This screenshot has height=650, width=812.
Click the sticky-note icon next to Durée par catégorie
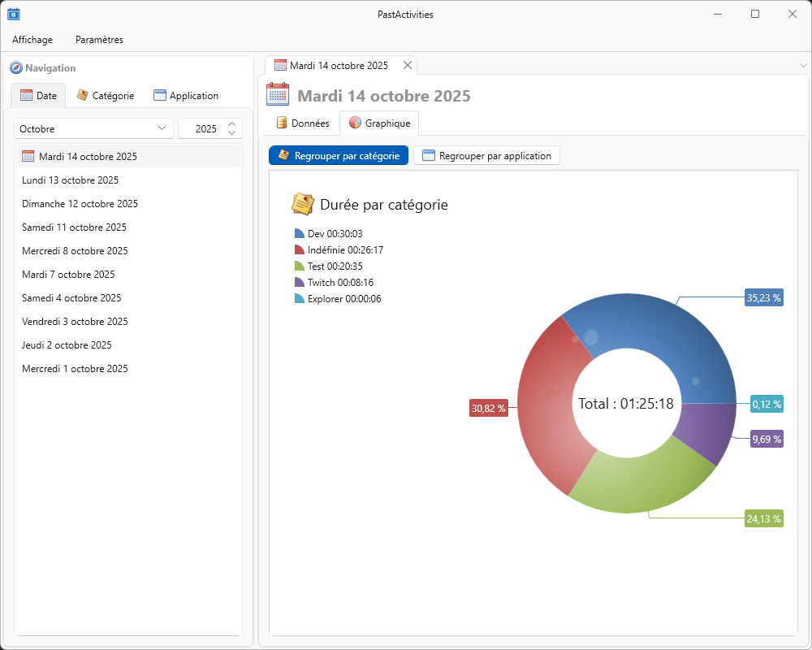303,205
